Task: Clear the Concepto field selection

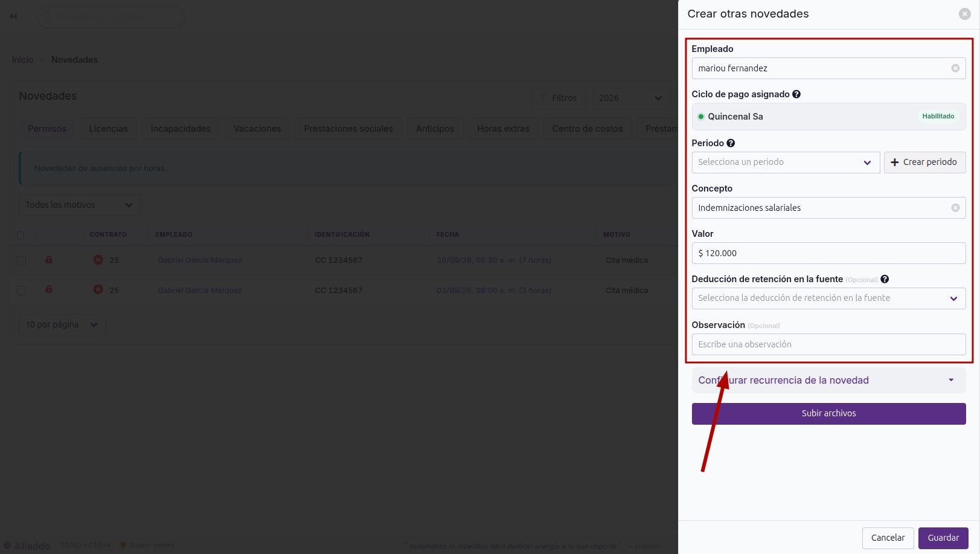Action: (x=955, y=208)
